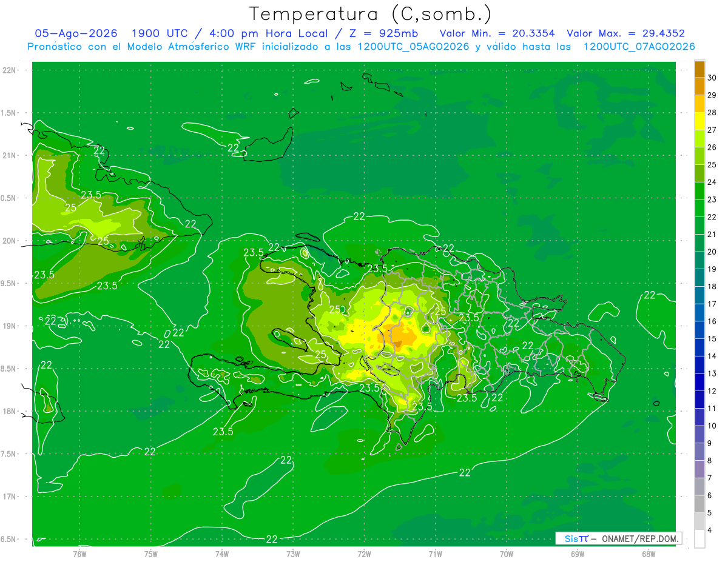Click latitude axis label '21N'
Viewport: 728px width, 562px height.
click(x=10, y=156)
